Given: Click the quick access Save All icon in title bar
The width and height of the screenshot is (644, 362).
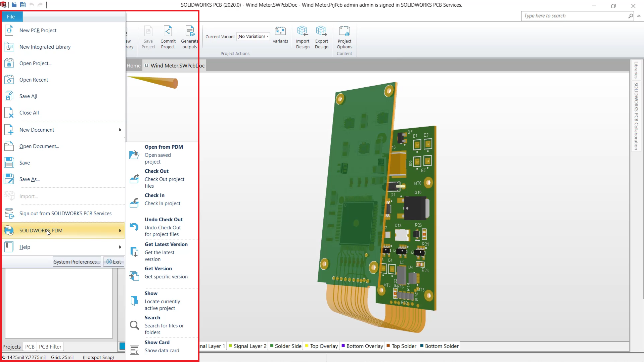Looking at the screenshot, I should click(x=23, y=5).
